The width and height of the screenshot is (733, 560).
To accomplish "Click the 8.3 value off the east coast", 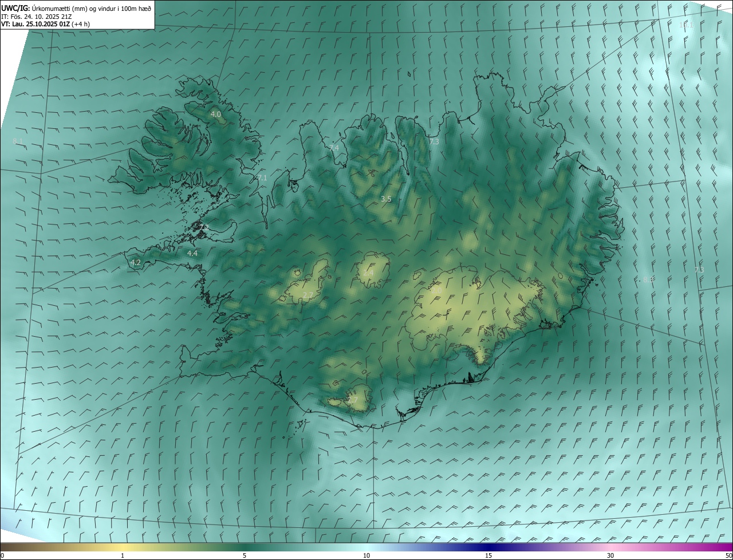I will pyautogui.click(x=648, y=279).
